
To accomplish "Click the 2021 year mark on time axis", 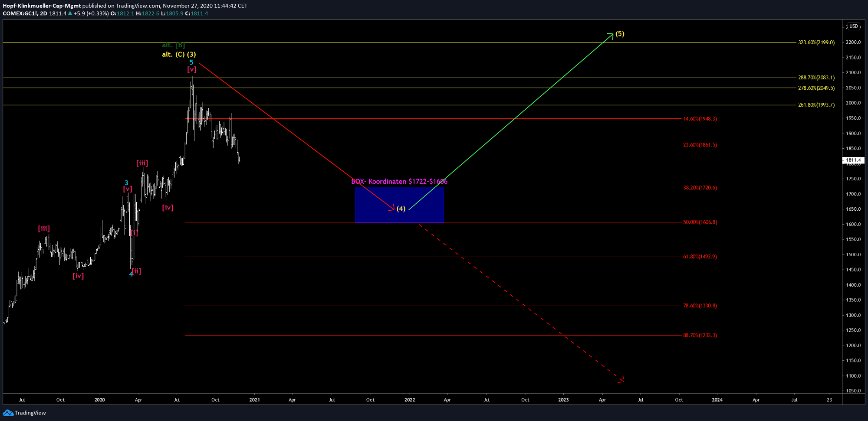I will (x=255, y=400).
